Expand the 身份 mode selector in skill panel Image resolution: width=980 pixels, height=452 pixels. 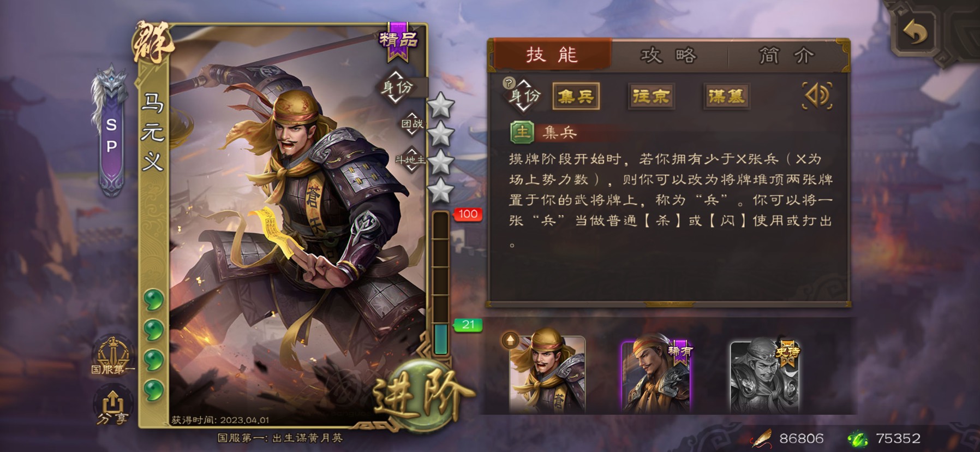[x=524, y=97]
